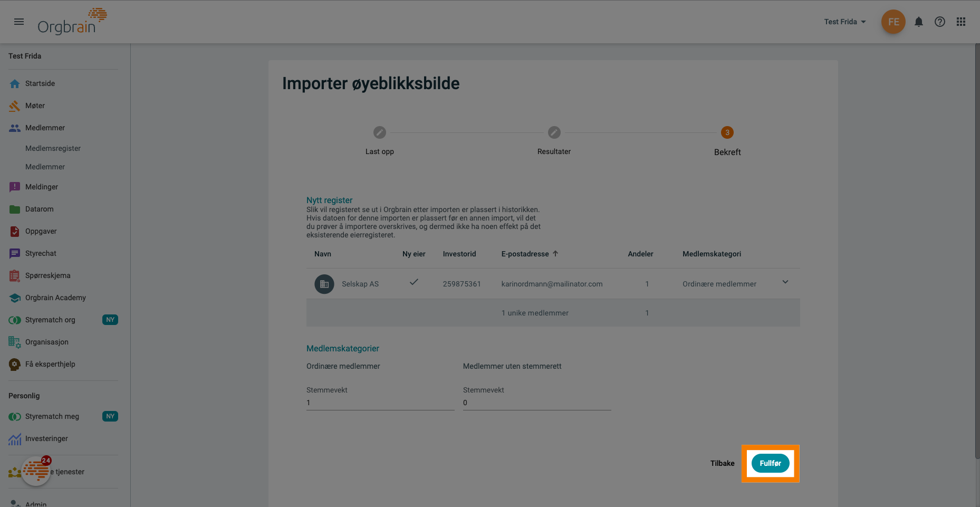The height and width of the screenshot is (507, 980).
Task: Click the FE user avatar
Action: 893,22
